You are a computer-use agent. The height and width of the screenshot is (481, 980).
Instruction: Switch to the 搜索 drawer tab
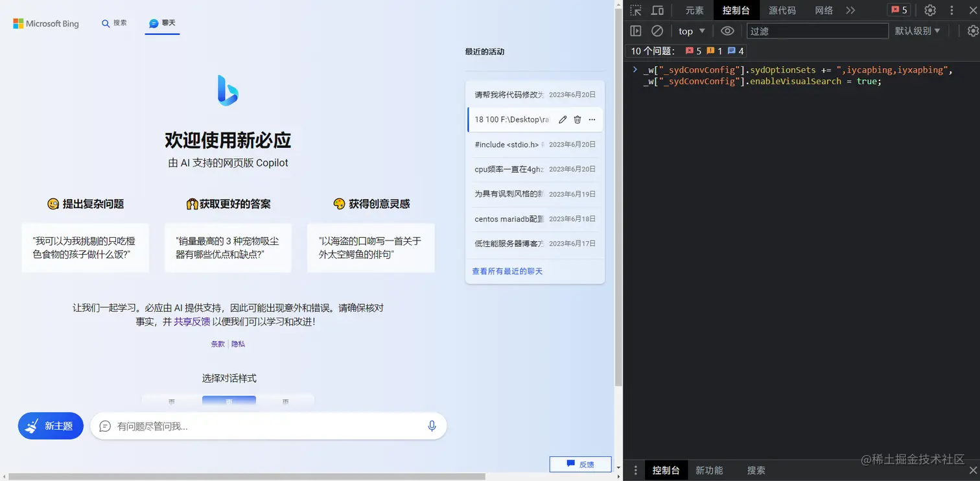point(756,471)
